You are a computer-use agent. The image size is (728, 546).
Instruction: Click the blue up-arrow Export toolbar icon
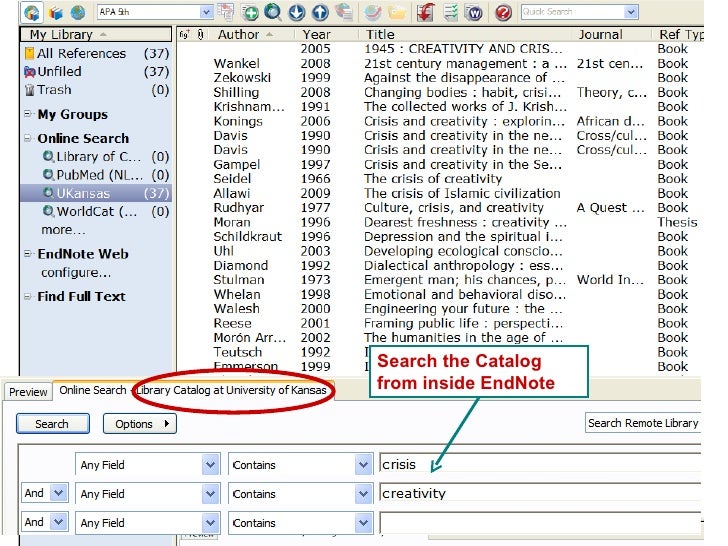click(x=319, y=13)
